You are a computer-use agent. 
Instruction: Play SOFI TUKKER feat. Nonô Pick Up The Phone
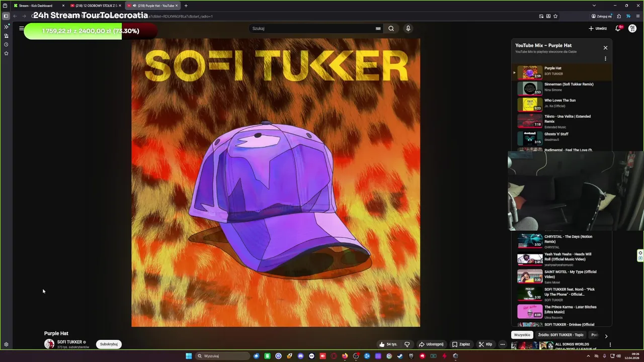pos(562,294)
